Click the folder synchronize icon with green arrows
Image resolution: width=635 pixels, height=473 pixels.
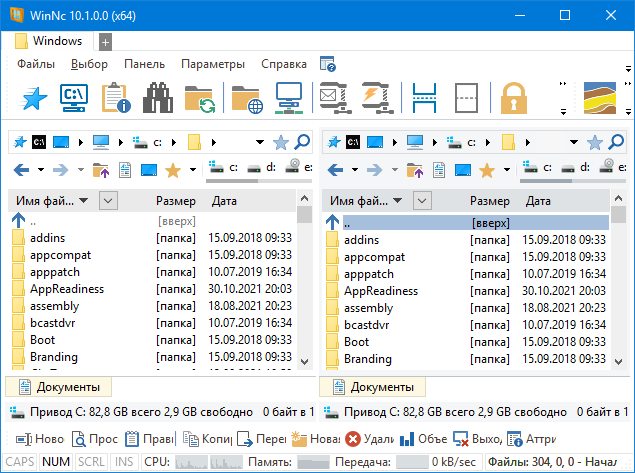(200, 98)
